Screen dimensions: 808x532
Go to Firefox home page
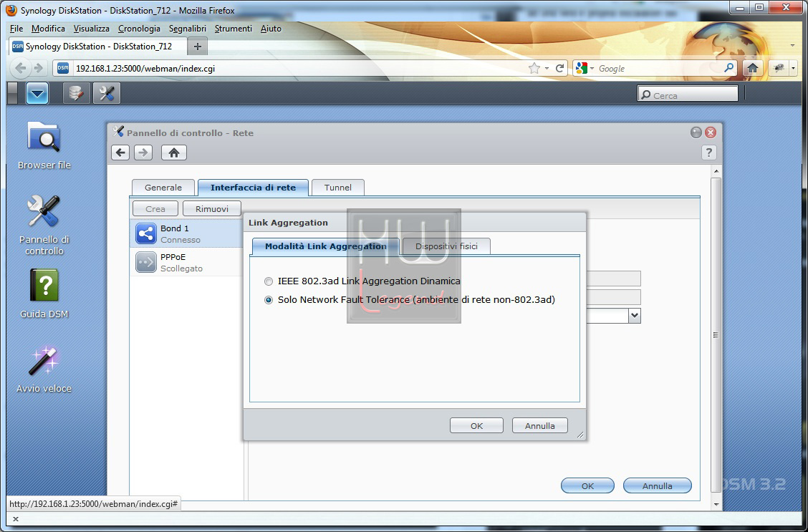(x=753, y=68)
